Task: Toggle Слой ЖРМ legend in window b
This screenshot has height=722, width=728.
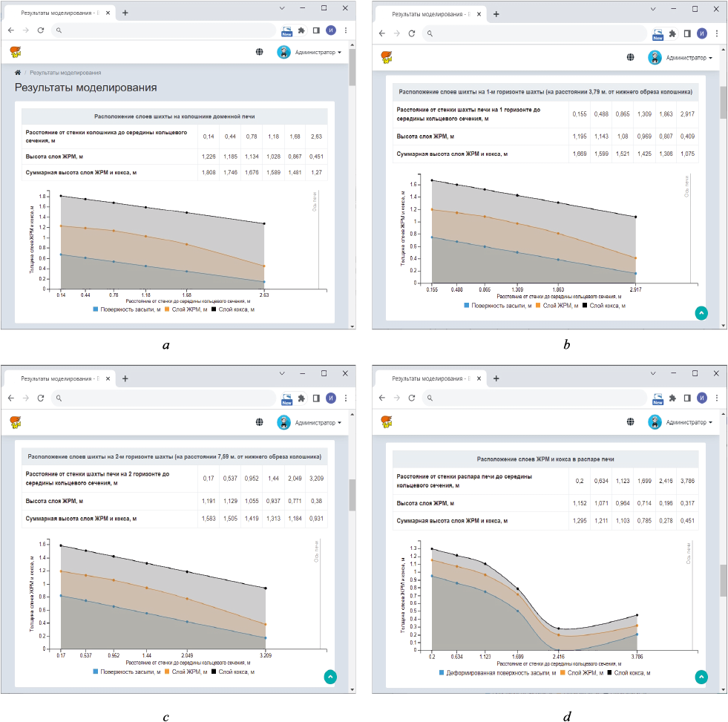Action: pos(557,306)
